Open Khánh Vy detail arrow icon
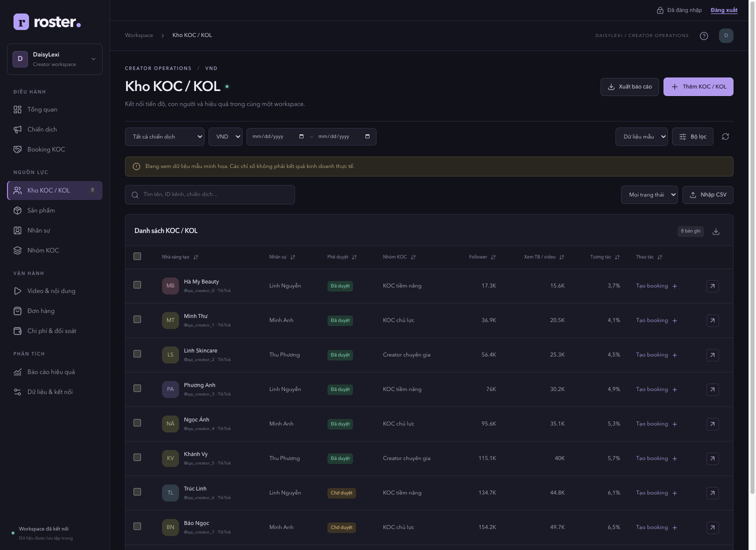The width and height of the screenshot is (756, 550). click(x=712, y=458)
